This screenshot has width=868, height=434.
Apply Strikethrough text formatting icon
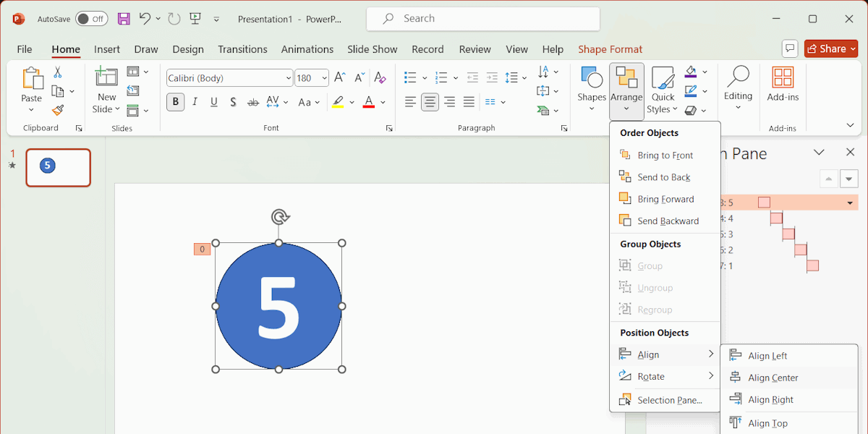coord(233,102)
